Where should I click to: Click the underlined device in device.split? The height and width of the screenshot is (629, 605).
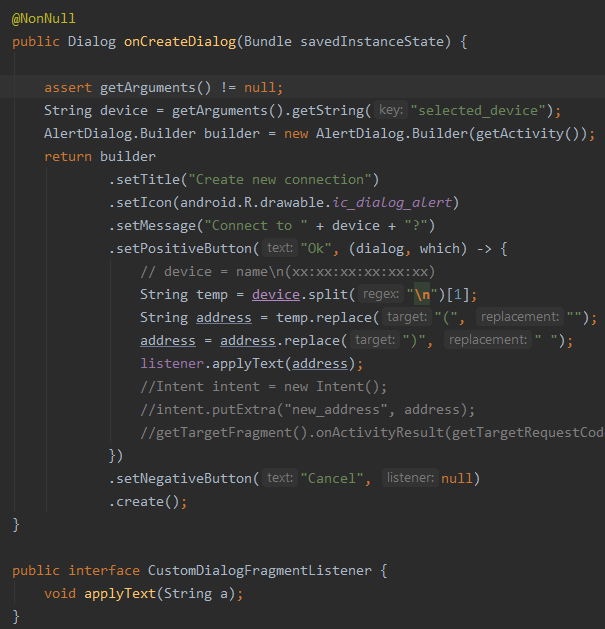click(276, 294)
